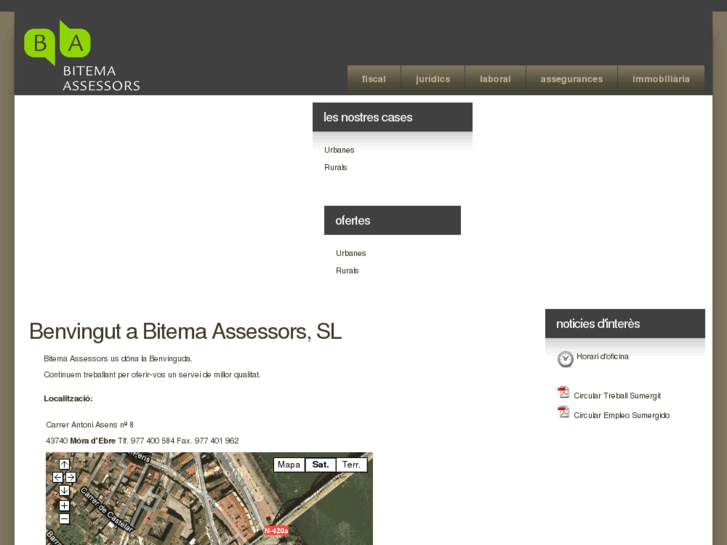Click the les nostres cases header
Image resolution: width=727 pixels, height=545 pixels.
[x=392, y=117]
